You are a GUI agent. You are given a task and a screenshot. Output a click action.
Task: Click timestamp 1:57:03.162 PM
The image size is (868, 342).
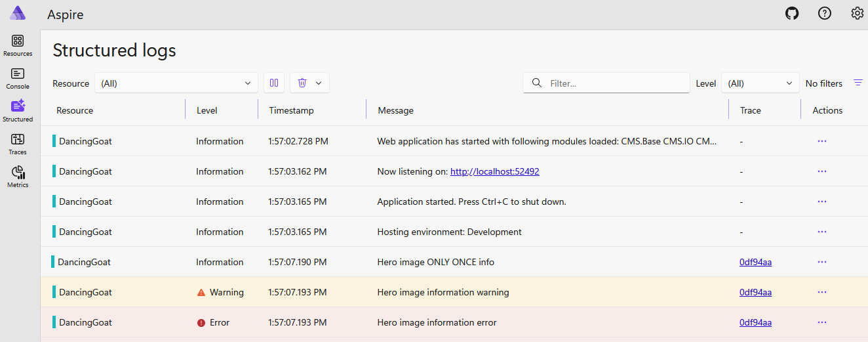point(298,171)
